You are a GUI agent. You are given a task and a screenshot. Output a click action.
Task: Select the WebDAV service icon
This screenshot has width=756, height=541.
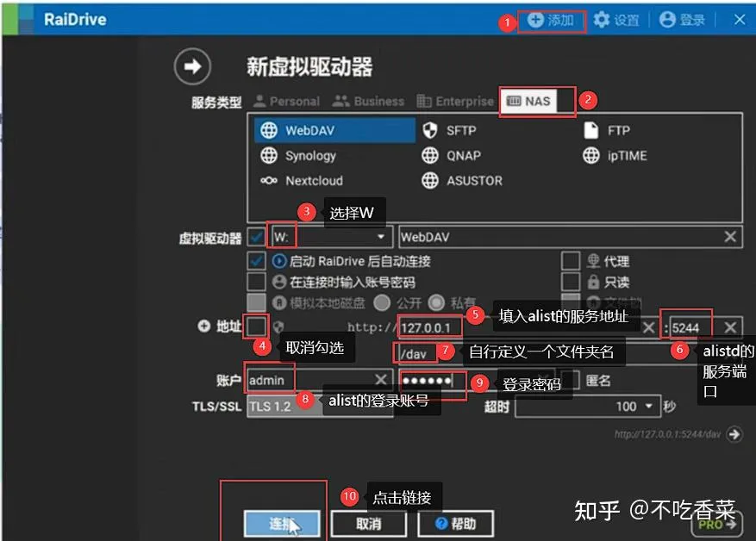click(295, 131)
